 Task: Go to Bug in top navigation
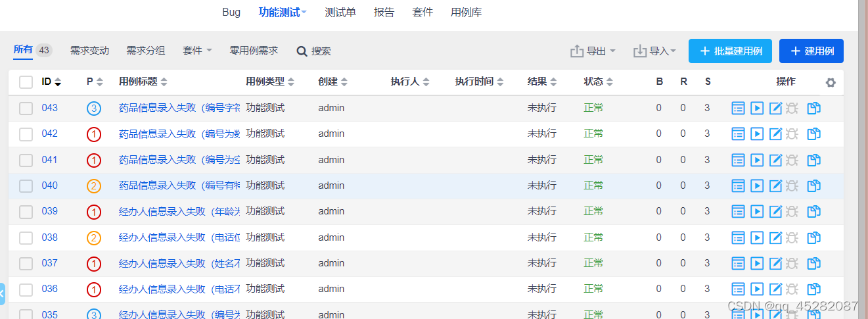click(x=231, y=12)
